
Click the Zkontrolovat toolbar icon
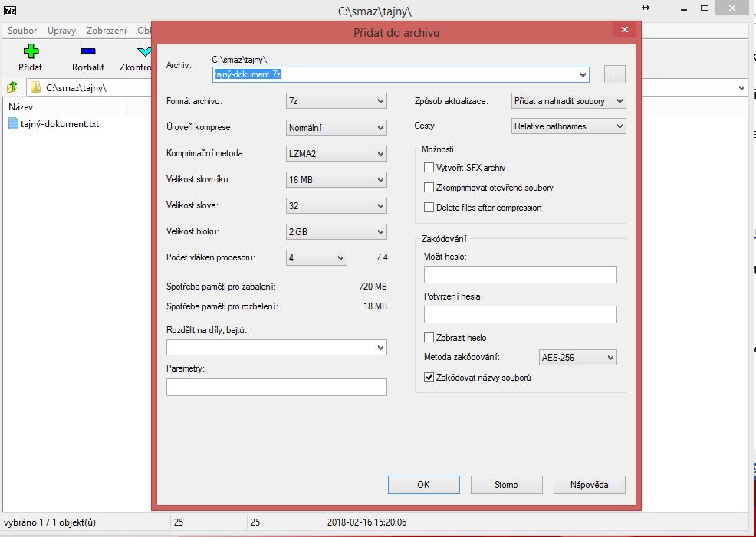coord(143,52)
